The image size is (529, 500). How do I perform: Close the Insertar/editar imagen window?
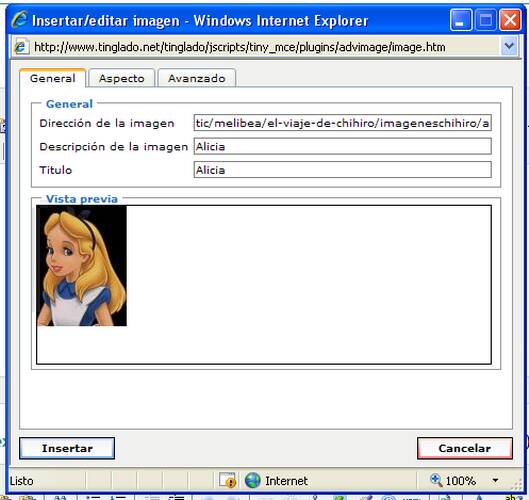[510, 20]
